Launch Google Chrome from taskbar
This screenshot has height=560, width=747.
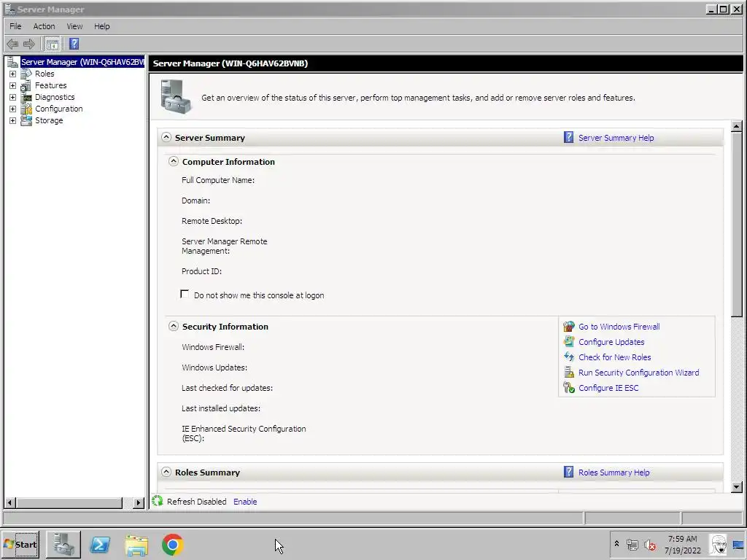[172, 545]
